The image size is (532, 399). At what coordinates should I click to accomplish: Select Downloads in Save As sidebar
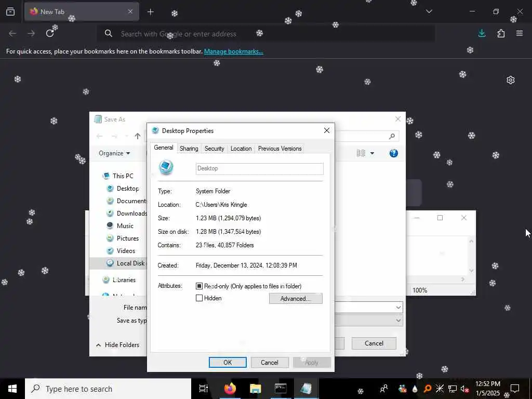point(127,214)
